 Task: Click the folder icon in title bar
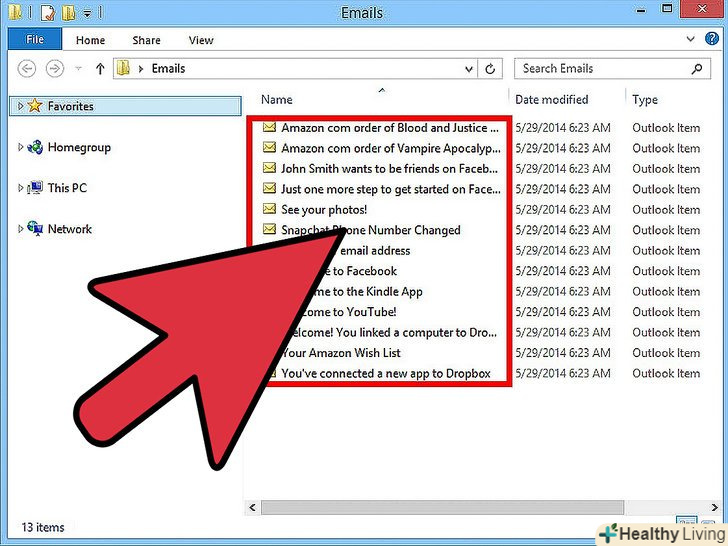pyautogui.click(x=15, y=12)
